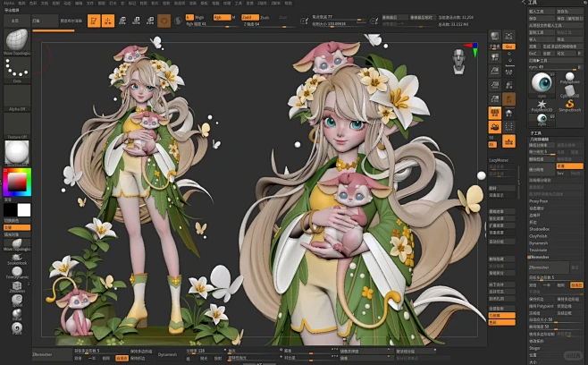Pick a color from the color picker square
This screenshot has width=588, height=365.
16,182
